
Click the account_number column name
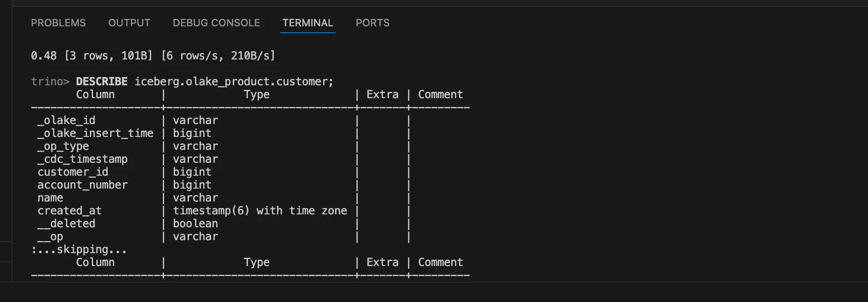point(83,185)
